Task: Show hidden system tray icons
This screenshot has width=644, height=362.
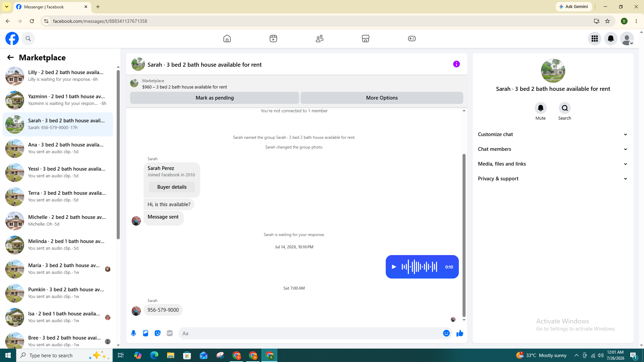Action: click(577, 355)
